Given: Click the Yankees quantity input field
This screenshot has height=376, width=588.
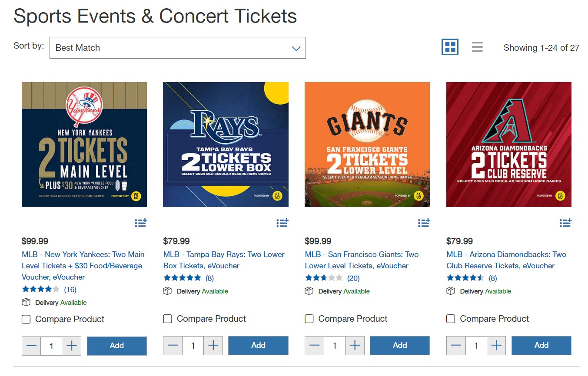Looking at the screenshot, I should 51,346.
